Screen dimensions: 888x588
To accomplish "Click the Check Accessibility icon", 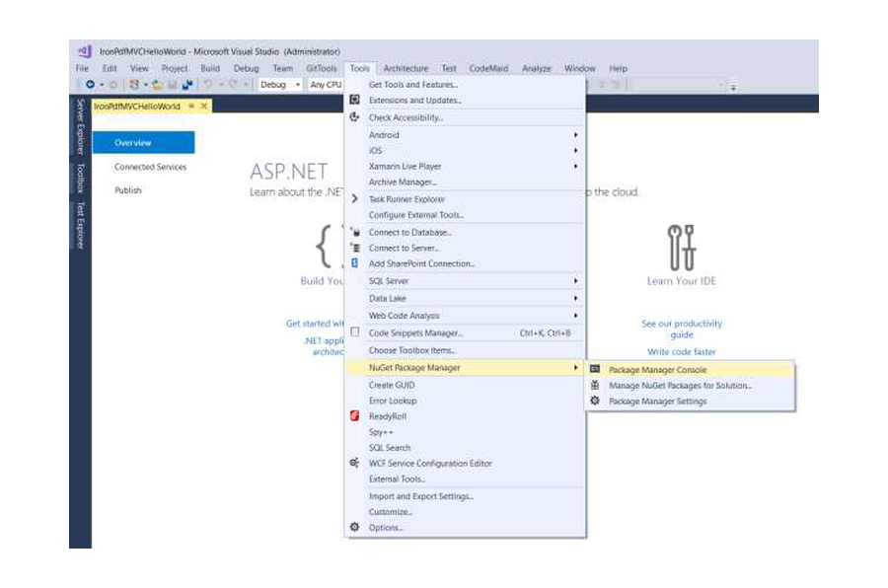I will click(354, 116).
